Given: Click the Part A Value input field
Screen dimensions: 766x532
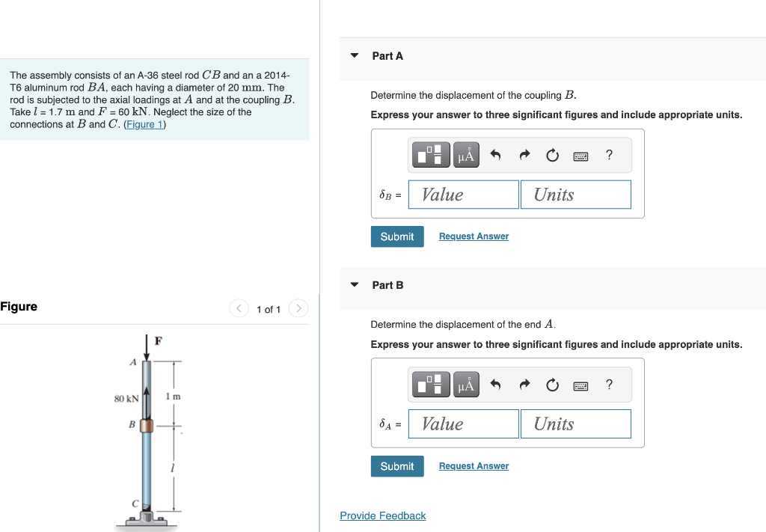Looking at the screenshot, I should click(x=463, y=194).
